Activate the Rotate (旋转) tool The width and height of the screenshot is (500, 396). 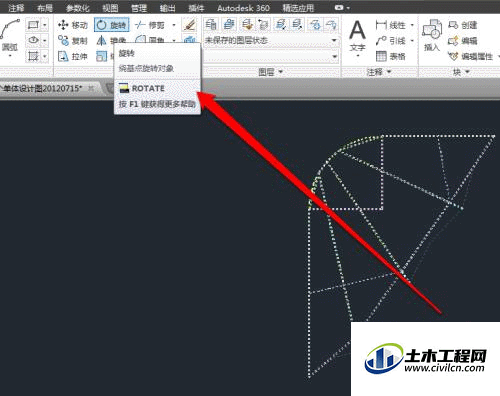coord(112,25)
